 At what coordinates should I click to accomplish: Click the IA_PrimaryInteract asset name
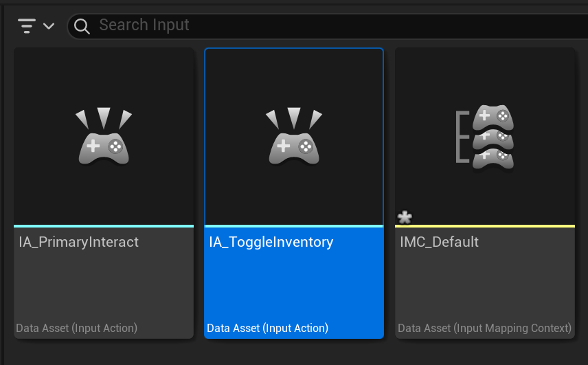click(x=79, y=242)
